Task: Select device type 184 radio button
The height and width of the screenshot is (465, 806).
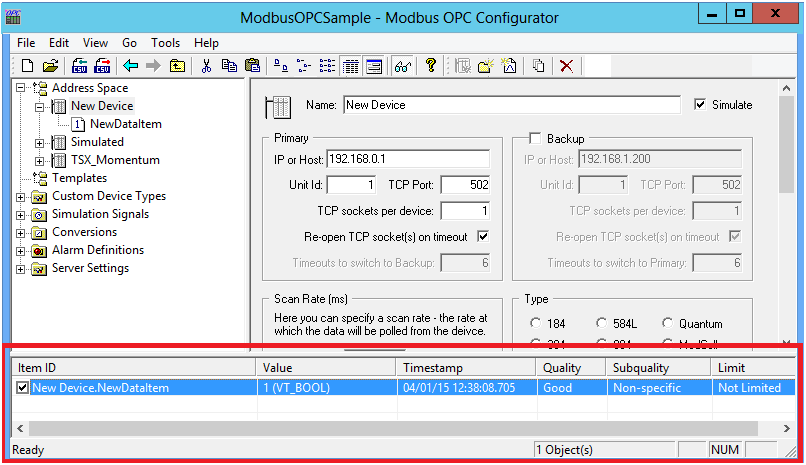Action: point(535,323)
